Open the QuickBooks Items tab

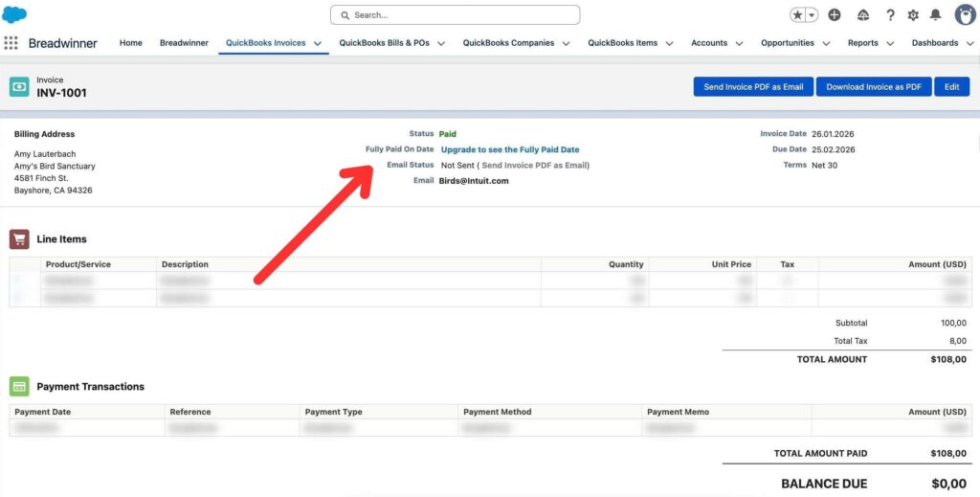622,43
